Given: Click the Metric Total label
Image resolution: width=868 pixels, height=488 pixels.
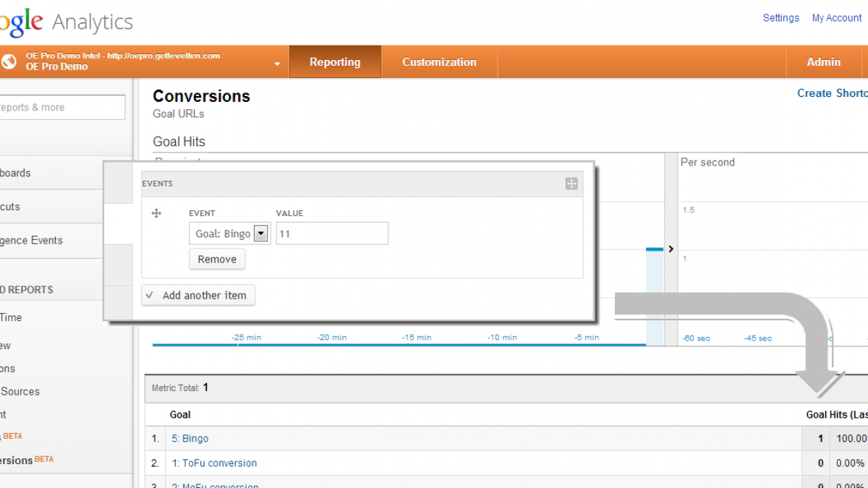Looking at the screenshot, I should (x=176, y=388).
